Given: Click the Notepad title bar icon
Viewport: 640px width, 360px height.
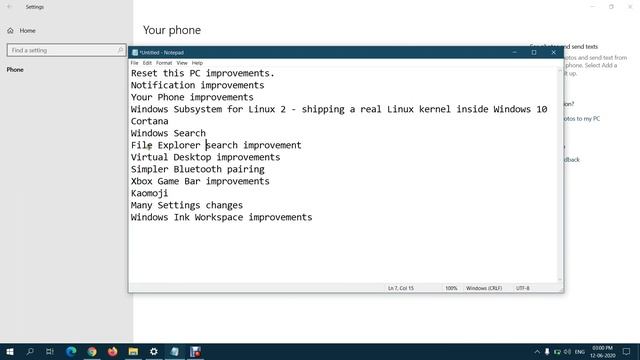Looking at the screenshot, I should pos(135,52).
